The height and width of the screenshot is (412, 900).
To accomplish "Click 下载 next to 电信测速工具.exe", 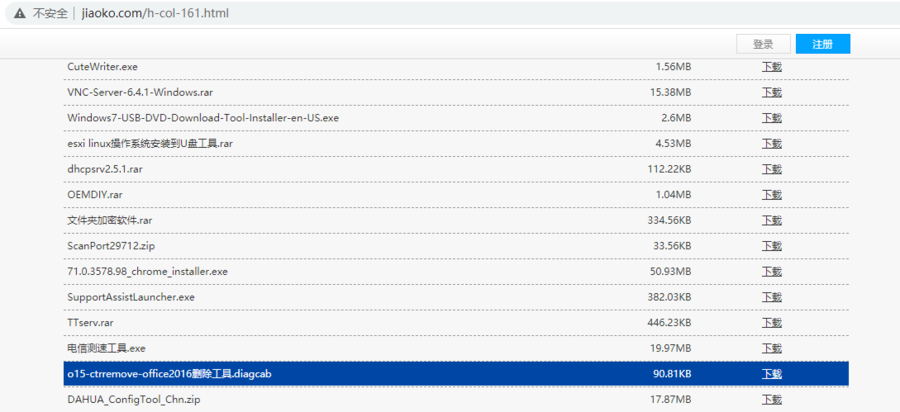I will [x=772, y=348].
